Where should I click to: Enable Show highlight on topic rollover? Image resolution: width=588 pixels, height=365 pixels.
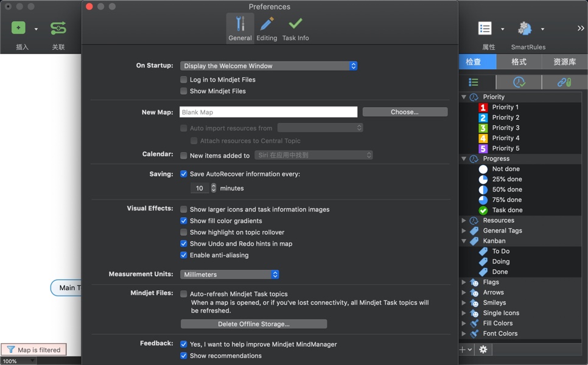point(184,232)
